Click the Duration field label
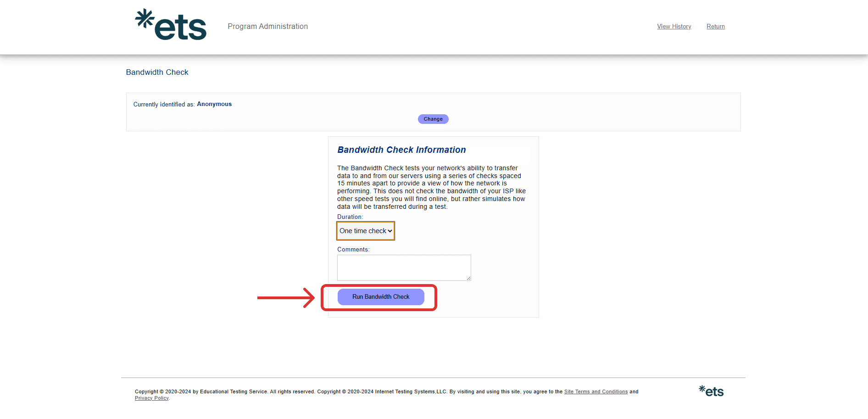 350,217
